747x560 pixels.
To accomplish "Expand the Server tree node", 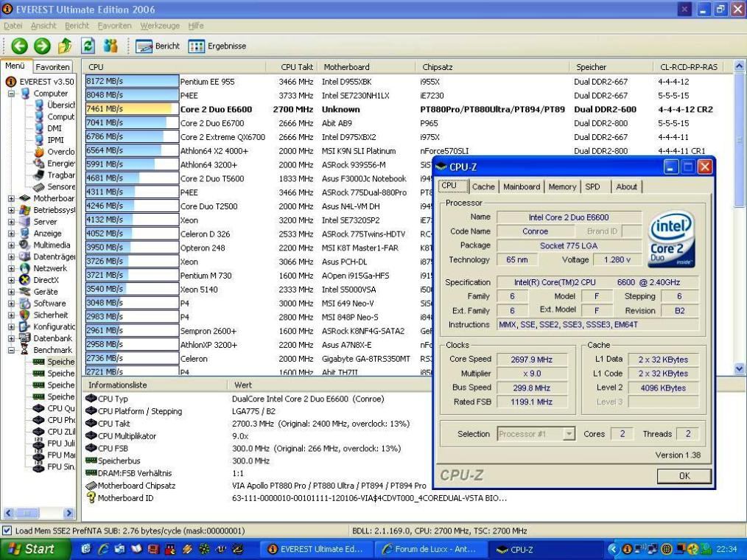I will point(11,222).
